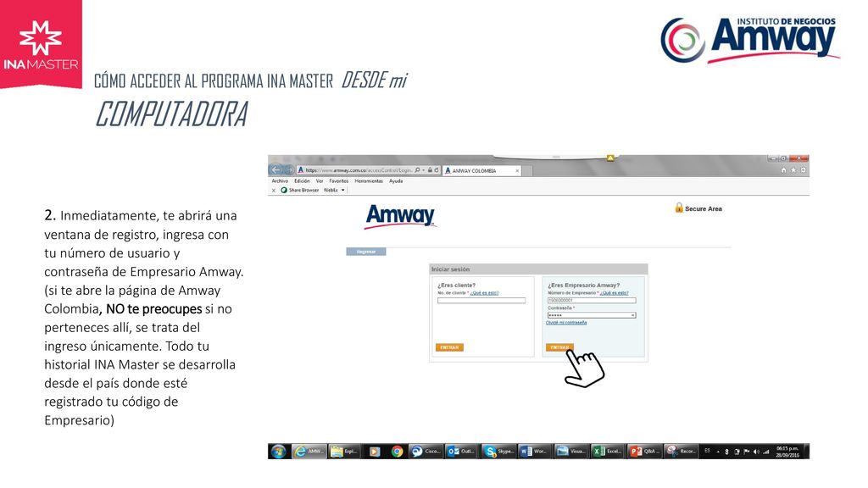
Task: Select the AMWAY COLOMBIA browser tab
Action: pos(481,170)
